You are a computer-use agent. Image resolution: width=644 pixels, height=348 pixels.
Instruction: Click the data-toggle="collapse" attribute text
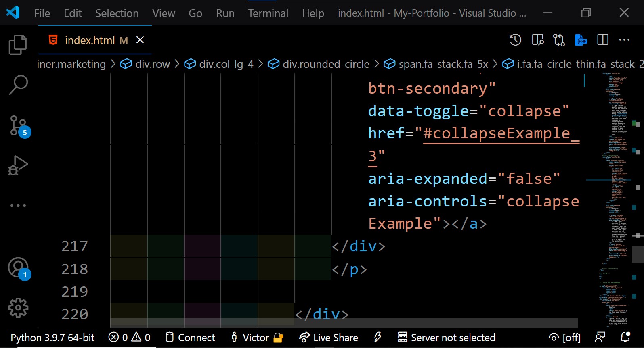[469, 111]
